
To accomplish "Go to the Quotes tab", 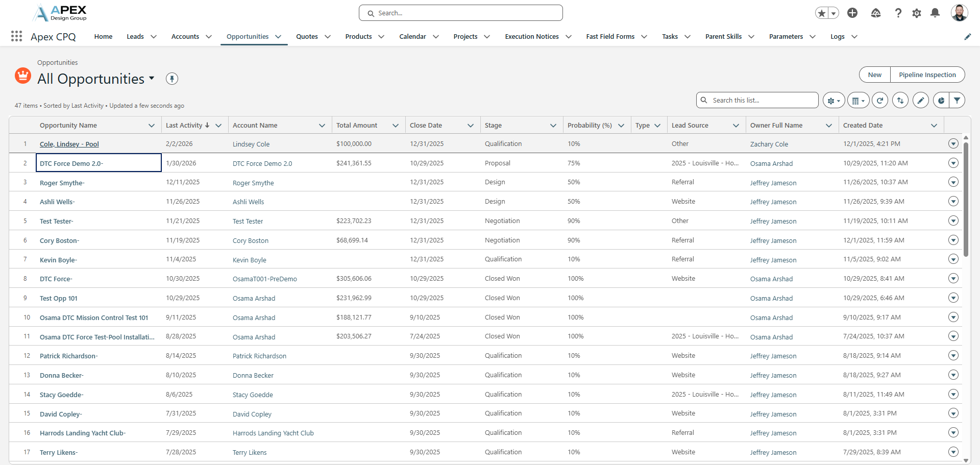I will click(307, 37).
